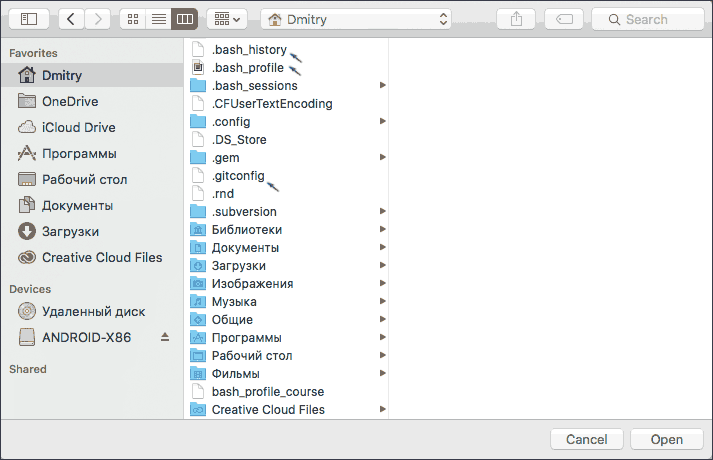
Task: Select column view mode
Action: click(184, 19)
